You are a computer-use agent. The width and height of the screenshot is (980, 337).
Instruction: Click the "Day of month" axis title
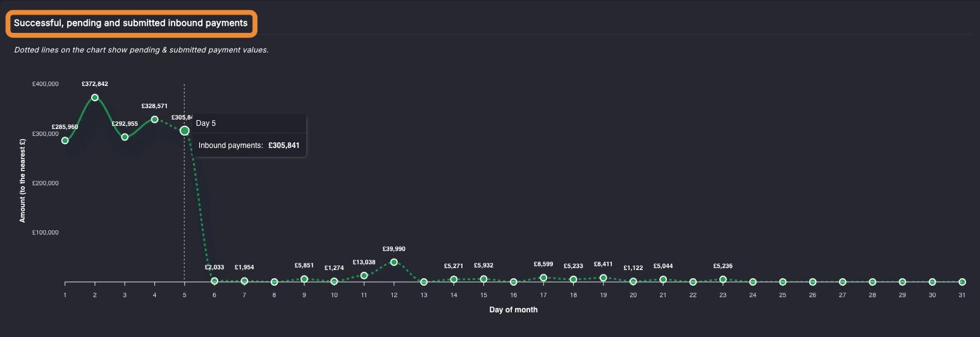click(x=513, y=310)
